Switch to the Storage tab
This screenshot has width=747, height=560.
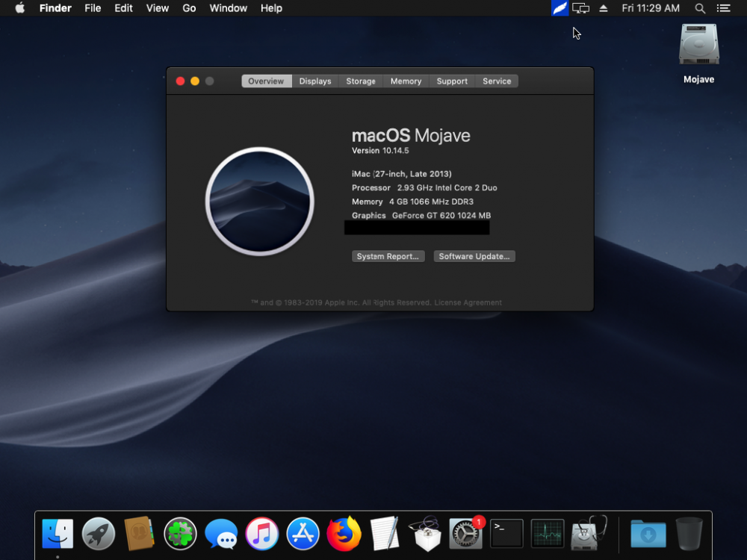pos(361,81)
